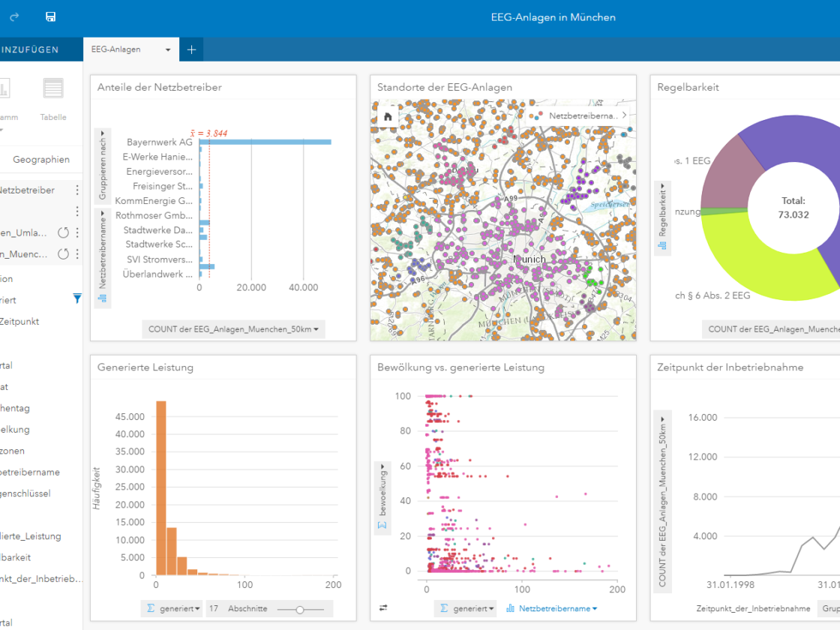Image resolution: width=840 pixels, height=630 pixels.
Task: Adjust the Abschnitte slider on the histogram
Action: click(301, 610)
